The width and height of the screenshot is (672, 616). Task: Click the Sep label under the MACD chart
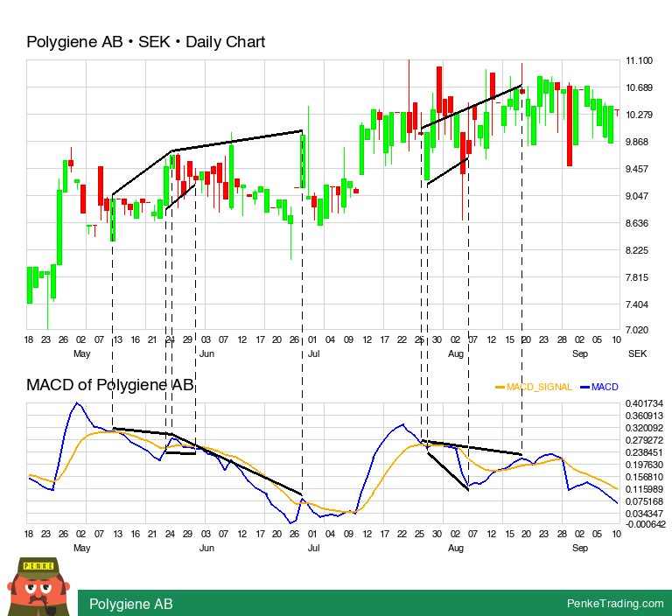pyautogui.click(x=580, y=548)
